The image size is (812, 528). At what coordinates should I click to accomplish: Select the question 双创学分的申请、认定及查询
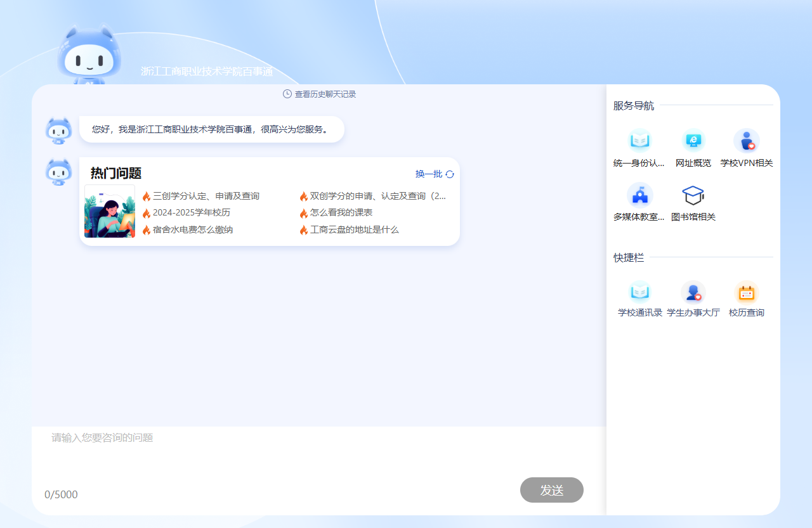click(378, 196)
